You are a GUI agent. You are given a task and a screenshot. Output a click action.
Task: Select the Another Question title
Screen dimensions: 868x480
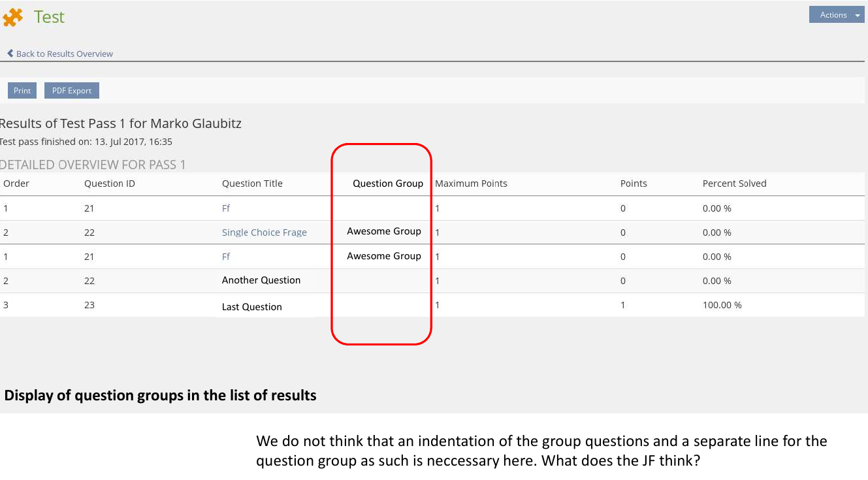coord(261,280)
